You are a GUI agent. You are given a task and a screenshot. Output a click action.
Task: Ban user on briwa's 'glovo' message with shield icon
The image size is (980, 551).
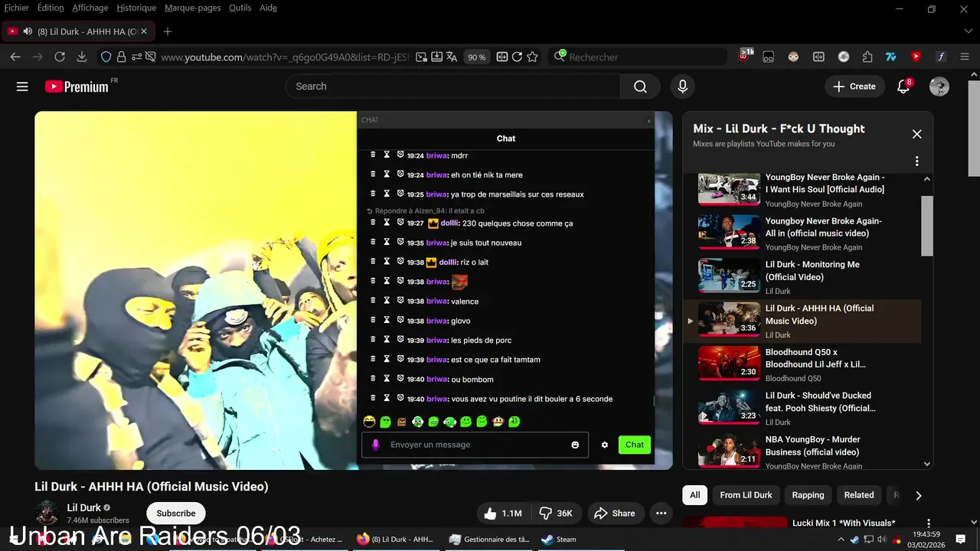400,321
